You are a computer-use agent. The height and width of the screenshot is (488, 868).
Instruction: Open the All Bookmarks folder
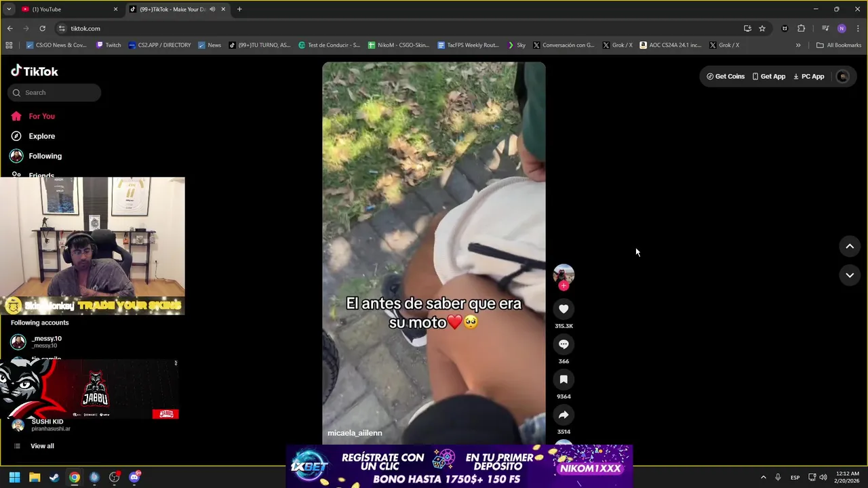(839, 45)
